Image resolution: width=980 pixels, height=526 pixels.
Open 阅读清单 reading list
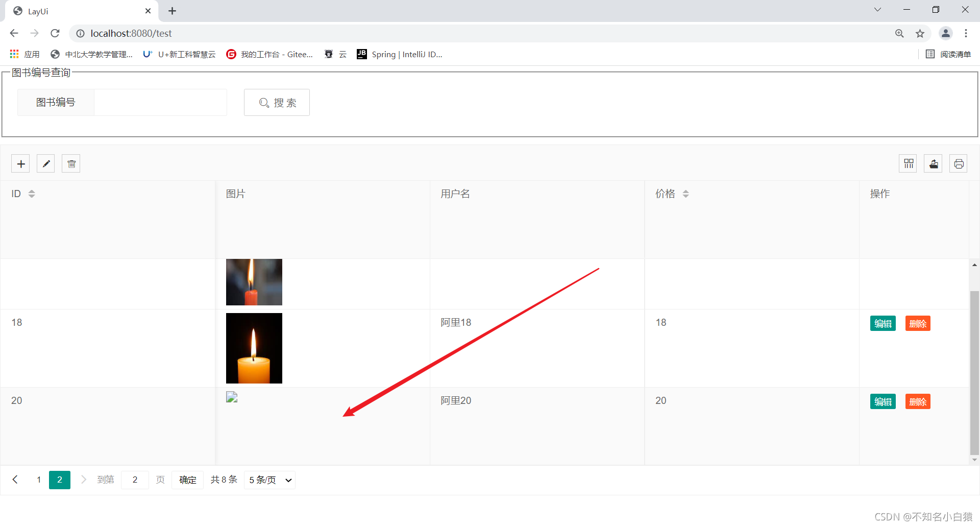(948, 54)
